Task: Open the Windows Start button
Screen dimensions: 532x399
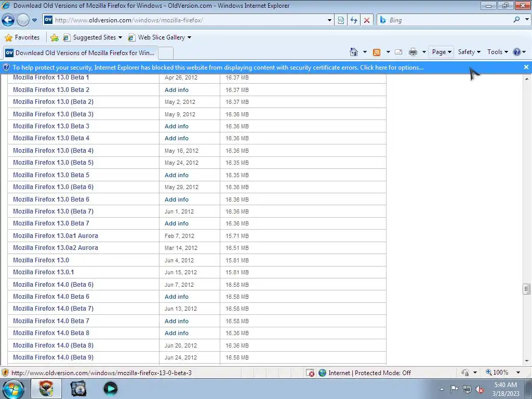Action: [13, 389]
